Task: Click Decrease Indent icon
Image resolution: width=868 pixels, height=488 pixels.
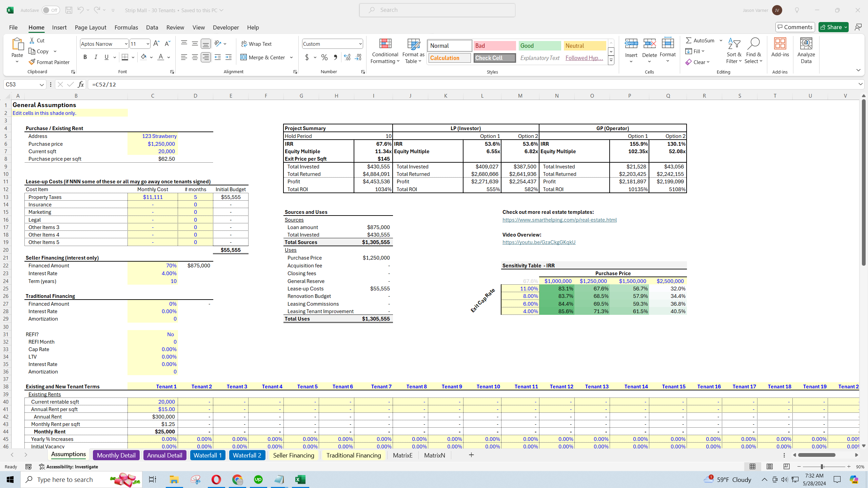Action: point(218,57)
